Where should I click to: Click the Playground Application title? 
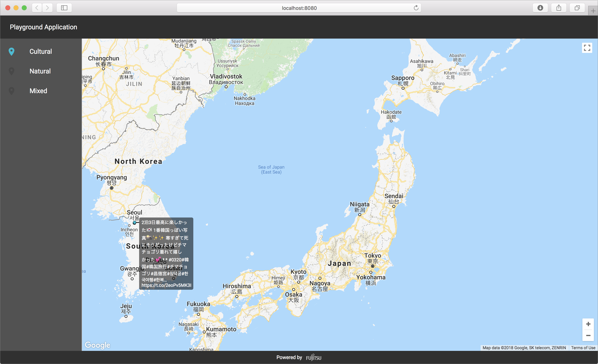(x=44, y=27)
